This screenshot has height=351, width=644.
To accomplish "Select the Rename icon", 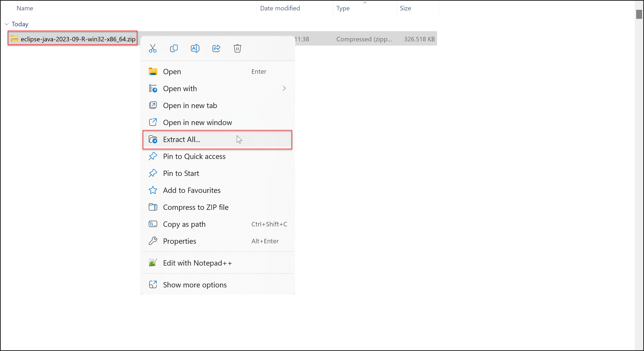I will coord(195,48).
